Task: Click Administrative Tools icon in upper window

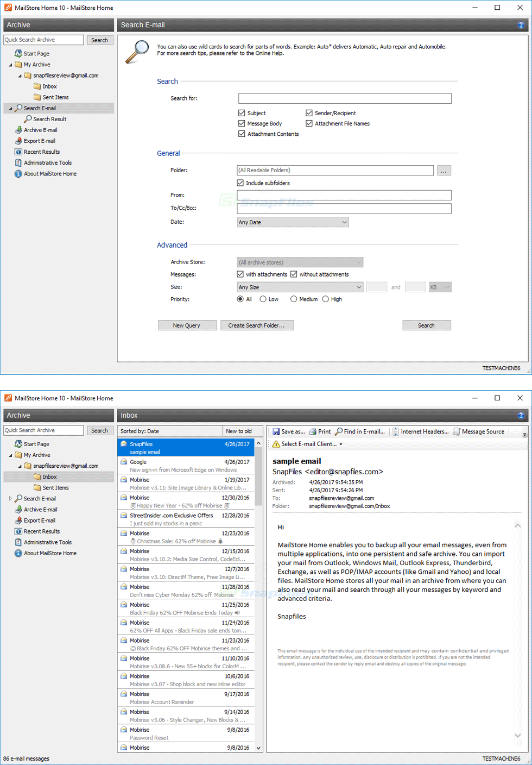Action: pyautogui.click(x=18, y=162)
